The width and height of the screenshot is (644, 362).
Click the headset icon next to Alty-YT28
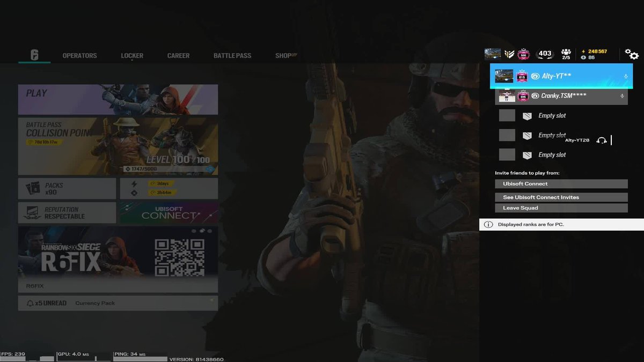coord(602,140)
